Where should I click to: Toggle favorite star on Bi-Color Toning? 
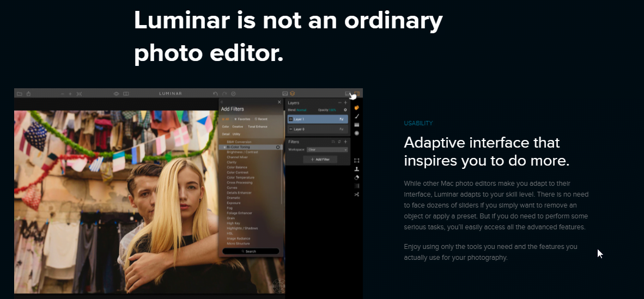[224, 147]
